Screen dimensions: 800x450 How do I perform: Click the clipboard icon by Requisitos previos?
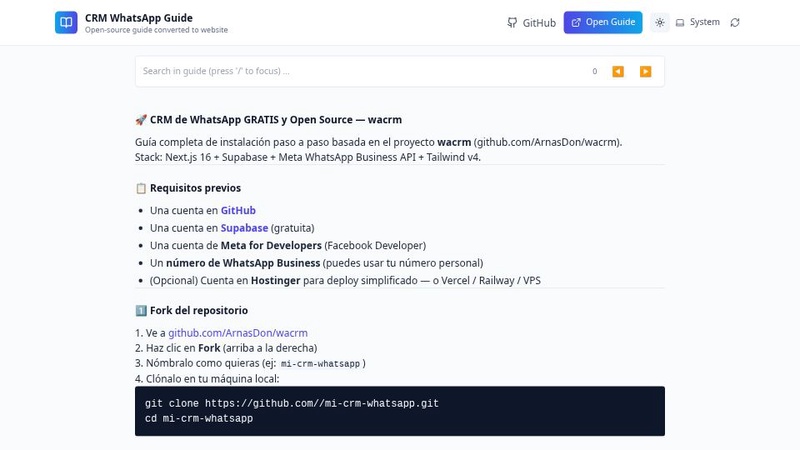141,188
